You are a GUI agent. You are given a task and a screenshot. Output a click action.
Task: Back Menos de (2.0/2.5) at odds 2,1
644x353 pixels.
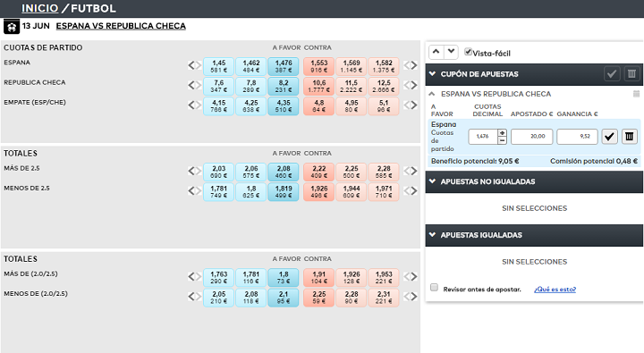coord(284,298)
